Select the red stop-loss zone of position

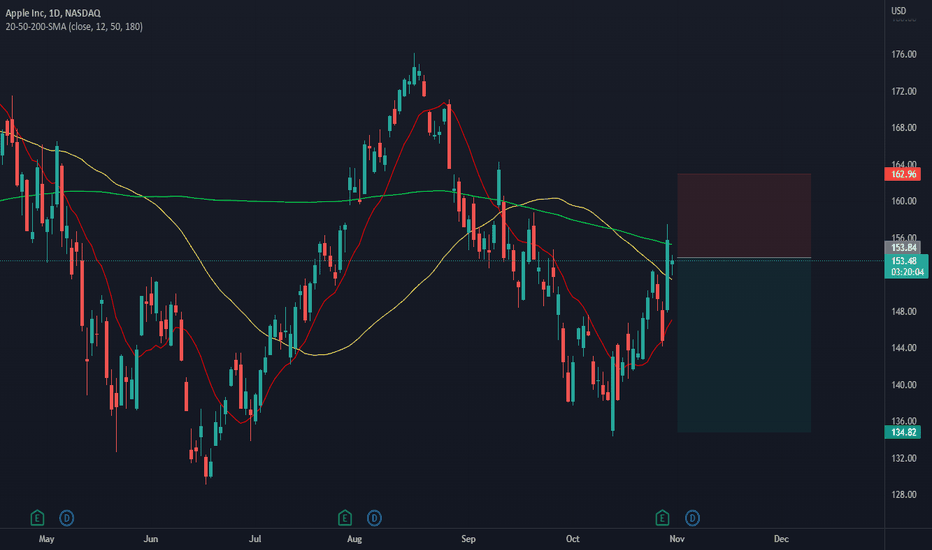click(x=744, y=215)
